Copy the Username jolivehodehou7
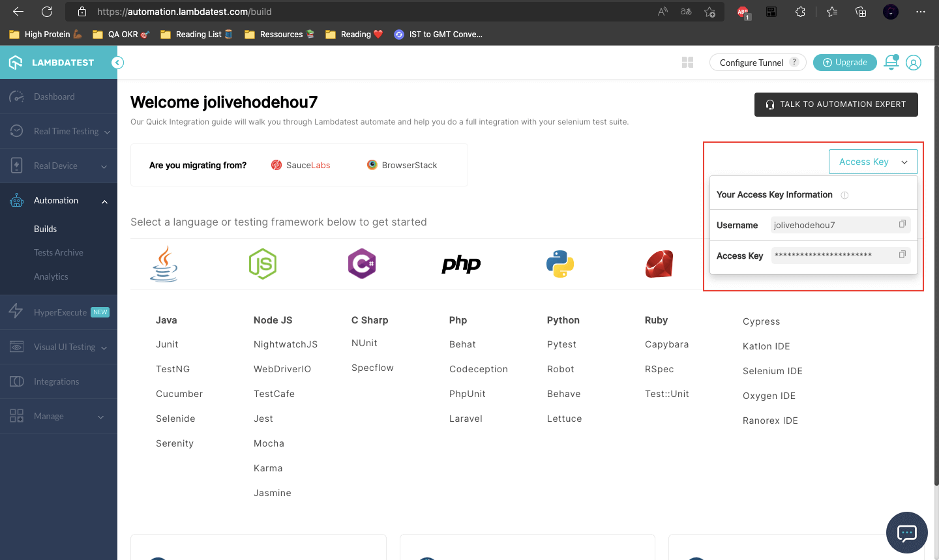939x560 pixels. point(902,224)
